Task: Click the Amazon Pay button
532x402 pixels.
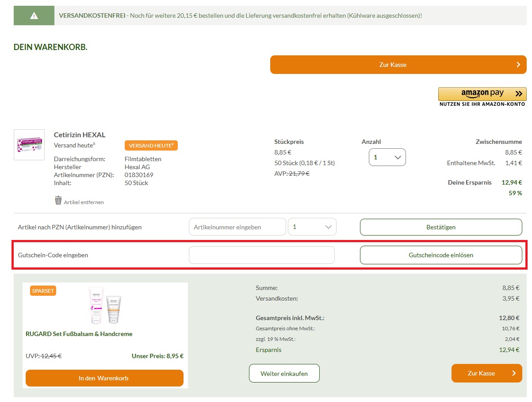Action: click(482, 94)
